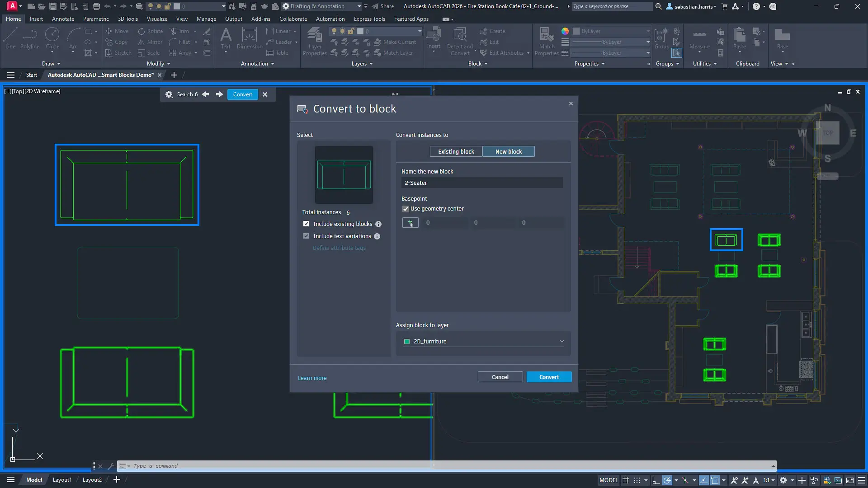
Task: Disable Include existing blocks
Action: (306, 224)
